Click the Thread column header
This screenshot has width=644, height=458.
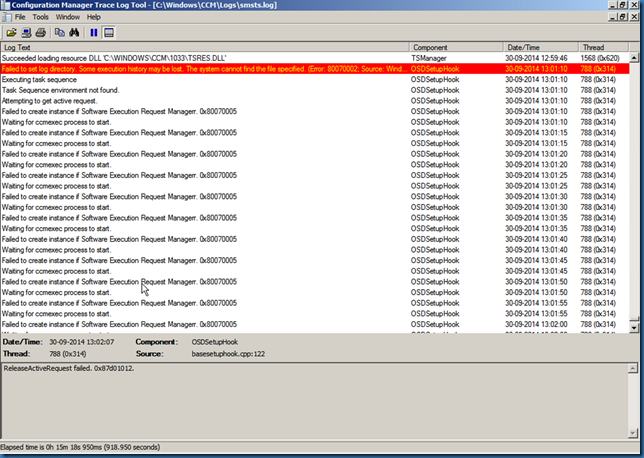pos(603,47)
